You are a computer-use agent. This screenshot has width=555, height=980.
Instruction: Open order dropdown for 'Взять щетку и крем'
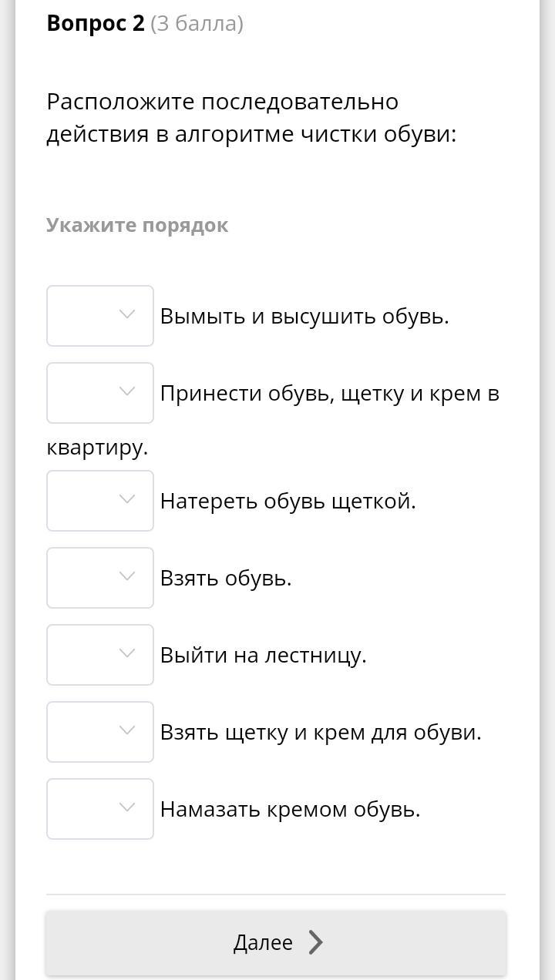point(100,732)
